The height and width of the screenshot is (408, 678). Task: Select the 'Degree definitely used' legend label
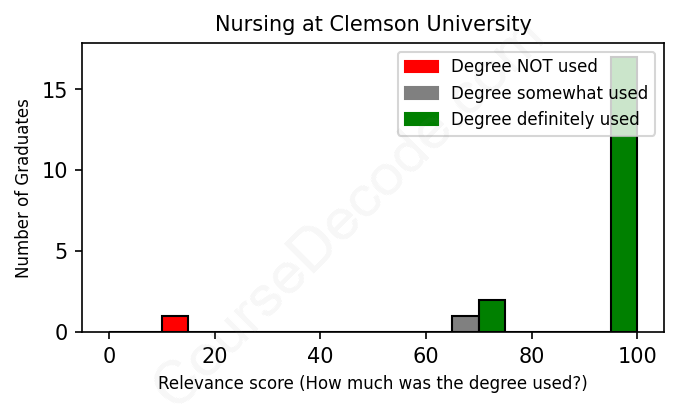545,120
